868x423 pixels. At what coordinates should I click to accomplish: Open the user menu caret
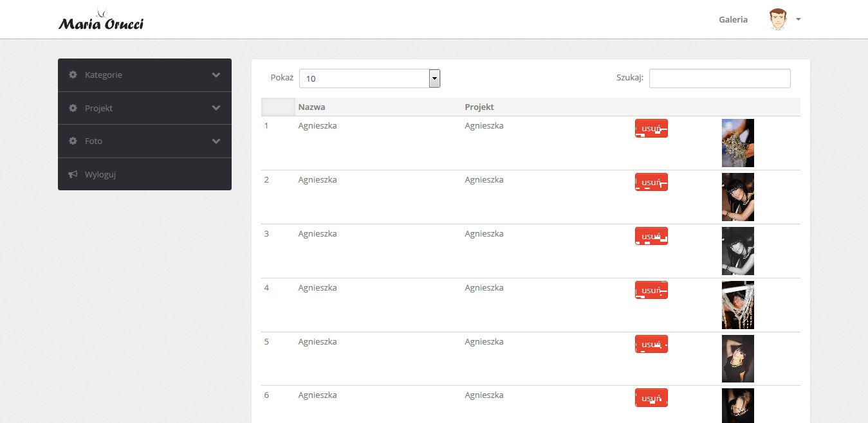799,19
